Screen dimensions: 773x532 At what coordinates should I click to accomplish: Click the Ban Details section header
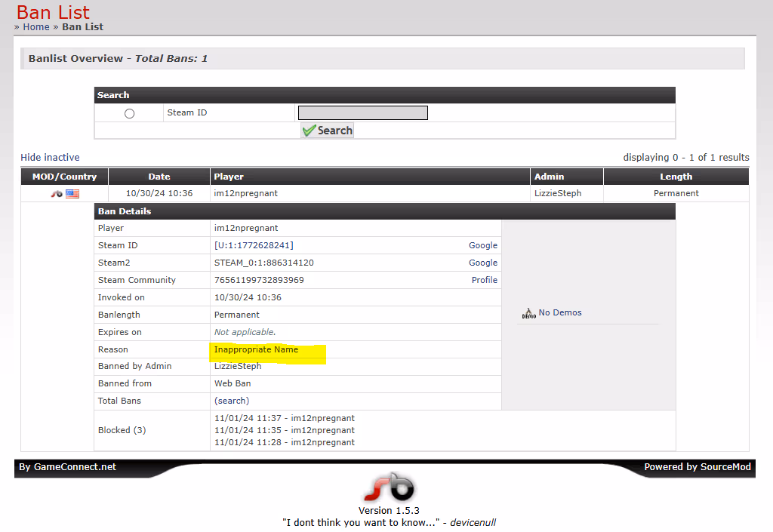384,211
